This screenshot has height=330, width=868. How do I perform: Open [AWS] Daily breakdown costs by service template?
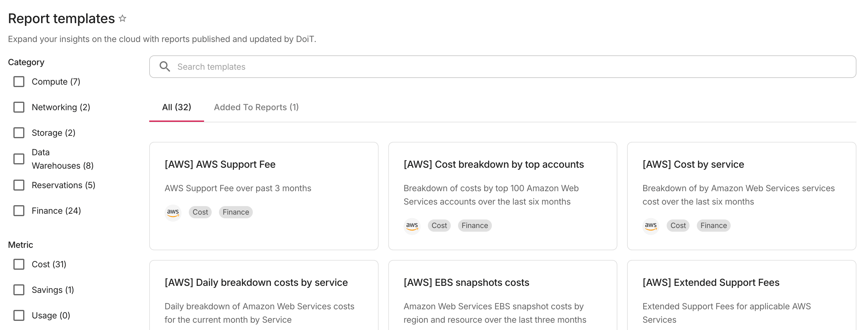coord(256,283)
